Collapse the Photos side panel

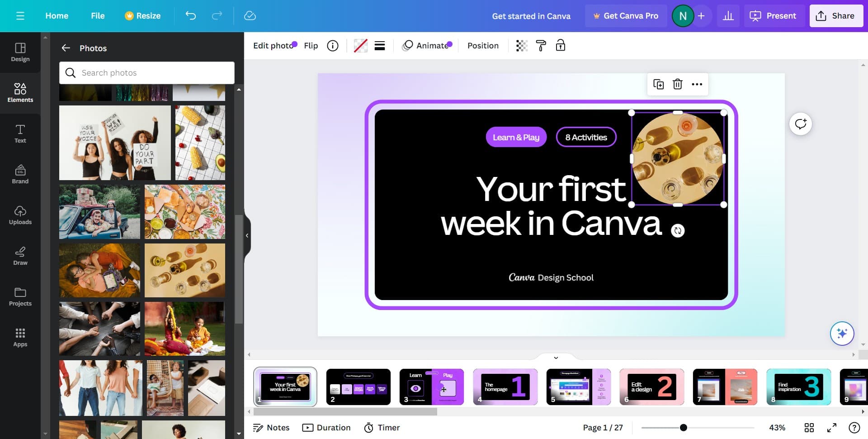(x=247, y=235)
